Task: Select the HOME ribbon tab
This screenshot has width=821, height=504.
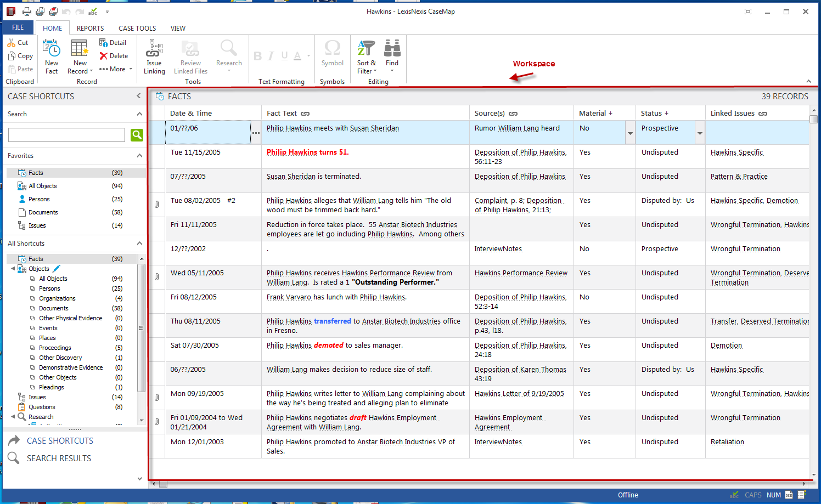Action: [x=53, y=28]
